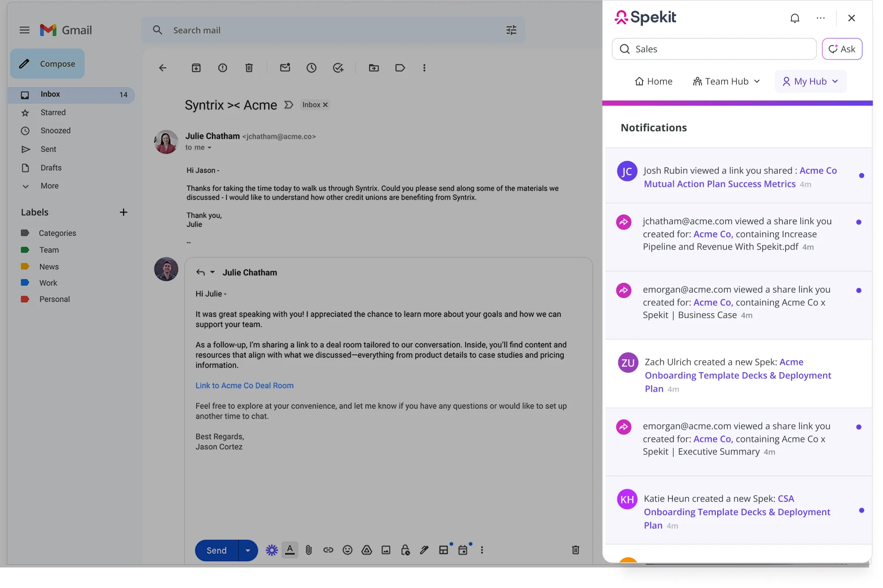Insert signature with pen icon
Image resolution: width=883 pixels, height=588 pixels.
424,550
